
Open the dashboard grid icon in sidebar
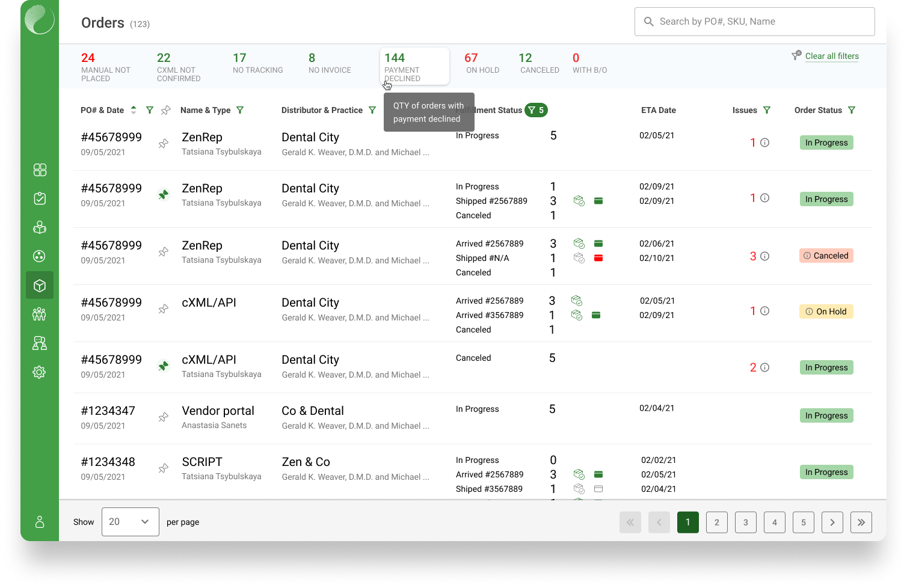[x=40, y=170]
